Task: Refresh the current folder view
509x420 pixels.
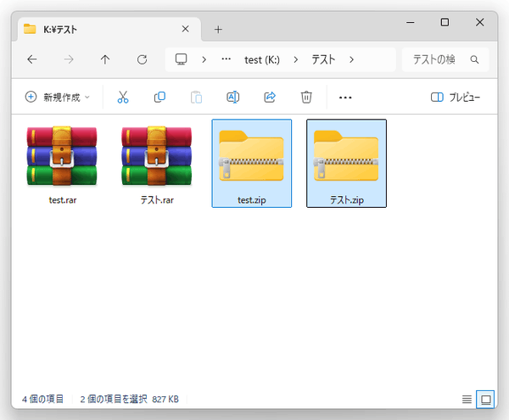Action: tap(142, 59)
